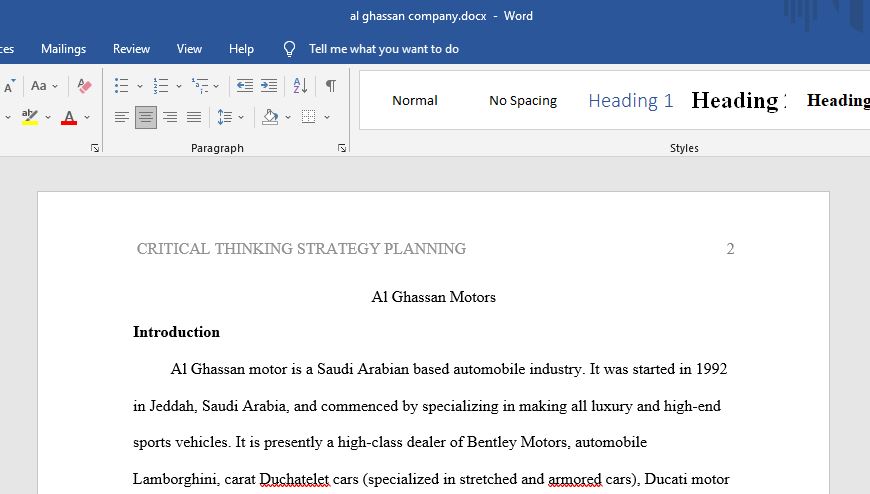Open Font dialog launcher
This screenshot has width=870, height=494.
tap(95, 148)
